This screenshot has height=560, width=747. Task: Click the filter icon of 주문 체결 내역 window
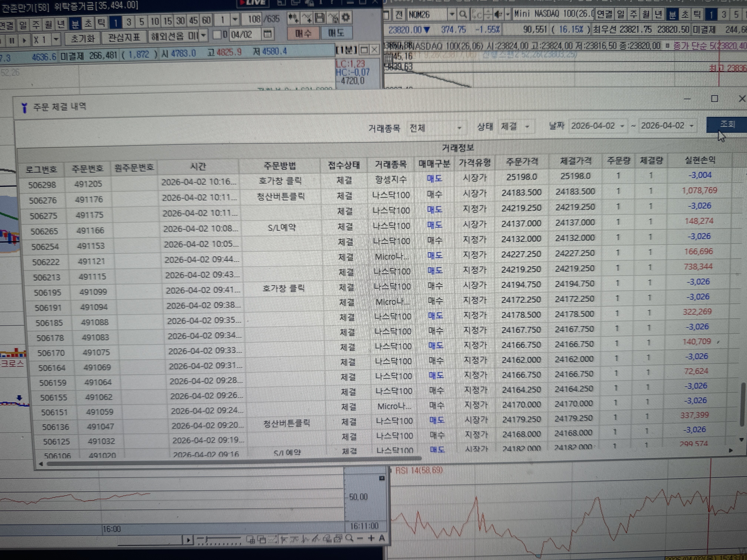coord(24,108)
